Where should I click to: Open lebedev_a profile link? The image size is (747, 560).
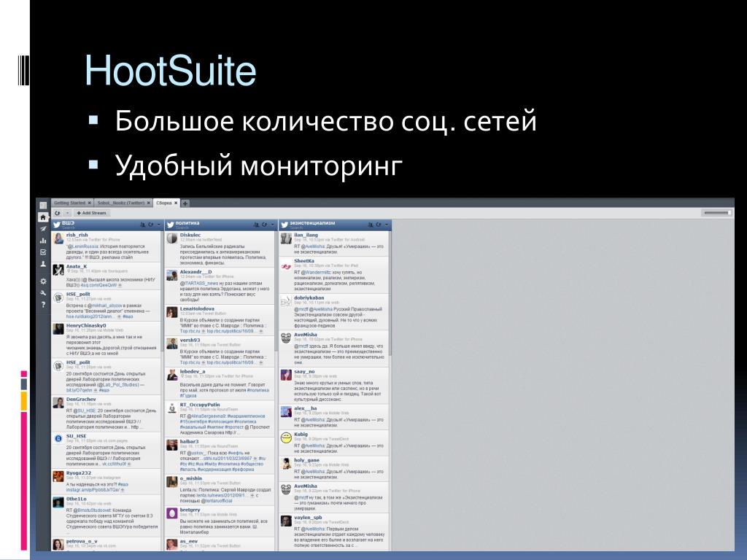(x=193, y=371)
